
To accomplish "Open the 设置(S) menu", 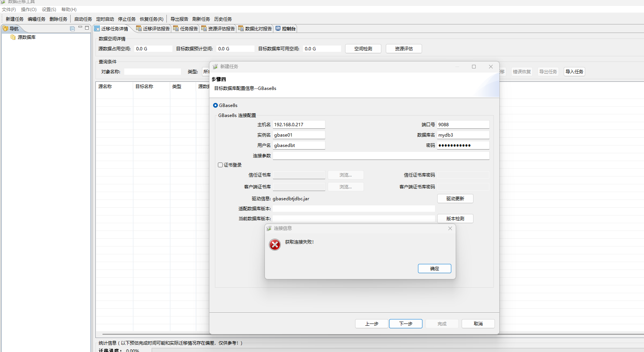I will tap(49, 10).
